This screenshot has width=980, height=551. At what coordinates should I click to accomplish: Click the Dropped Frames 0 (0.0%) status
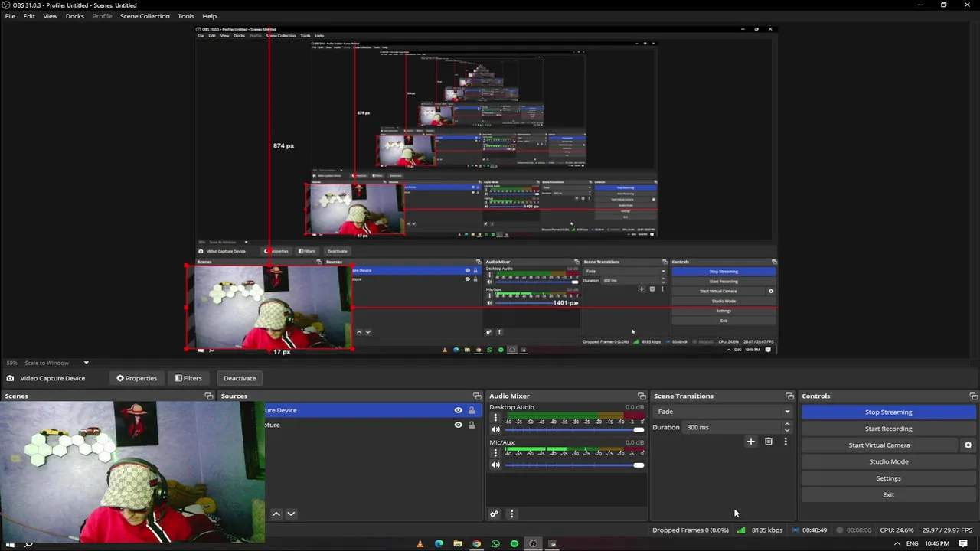690,530
